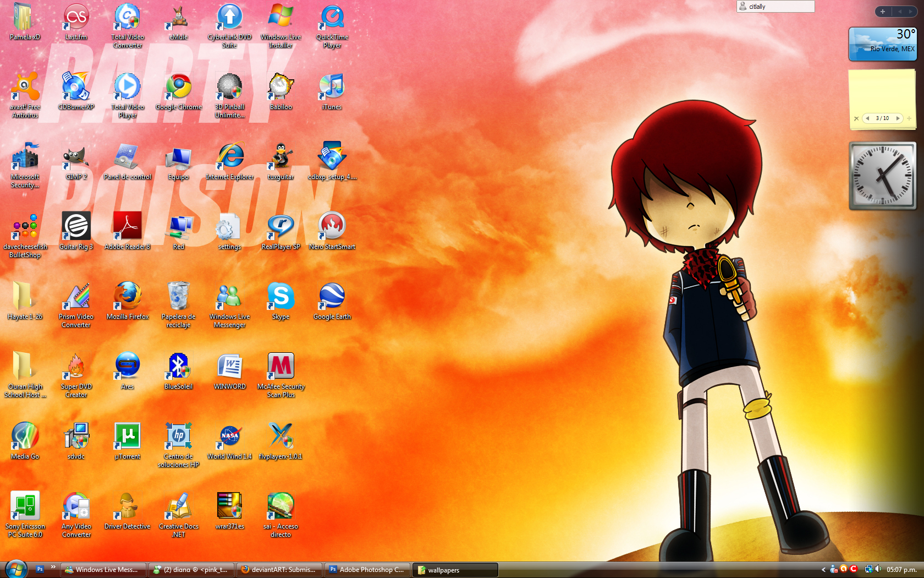Image resolution: width=924 pixels, height=578 pixels.
Task: Launch Mozilla Firefox desktop icon
Action: point(127,301)
